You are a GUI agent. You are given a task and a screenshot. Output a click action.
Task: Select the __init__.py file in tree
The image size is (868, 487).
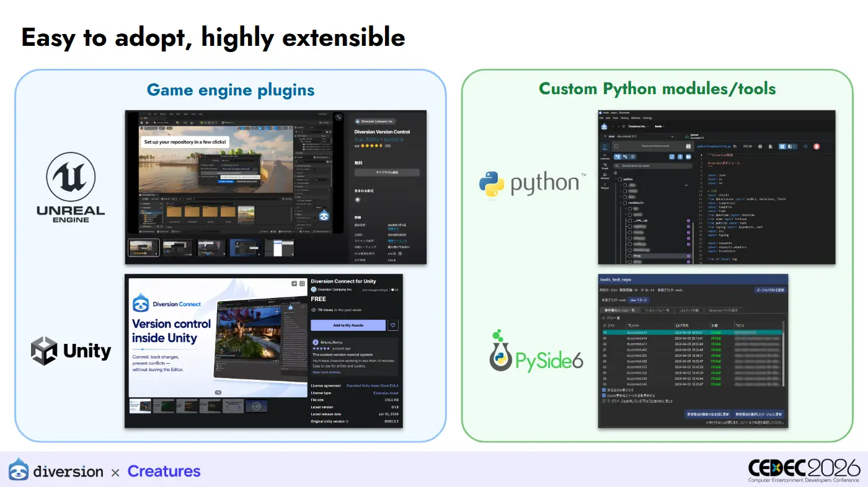point(640,221)
